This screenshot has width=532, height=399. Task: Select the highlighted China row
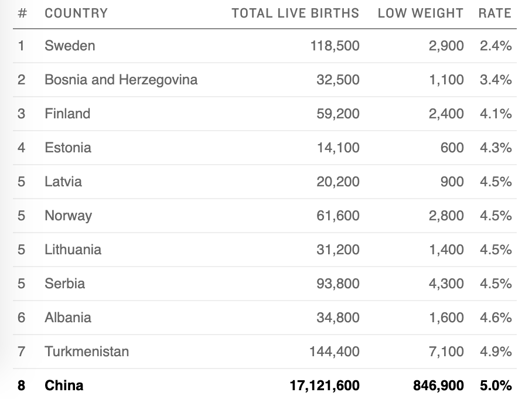64,386
